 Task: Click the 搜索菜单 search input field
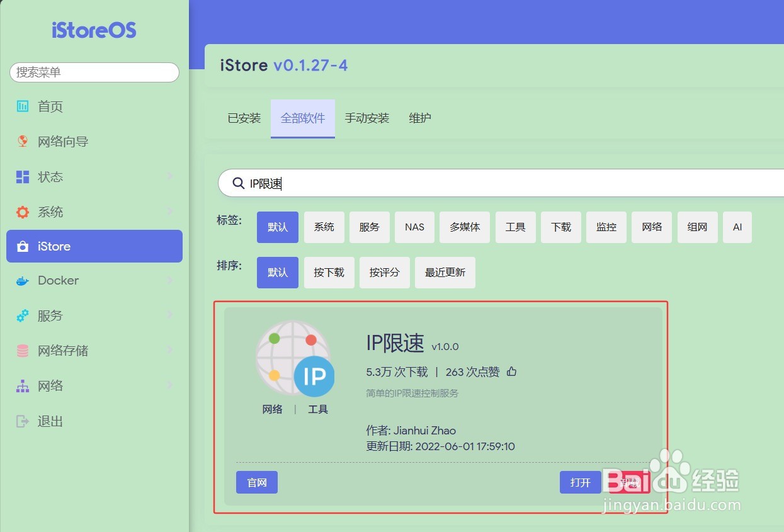point(94,72)
